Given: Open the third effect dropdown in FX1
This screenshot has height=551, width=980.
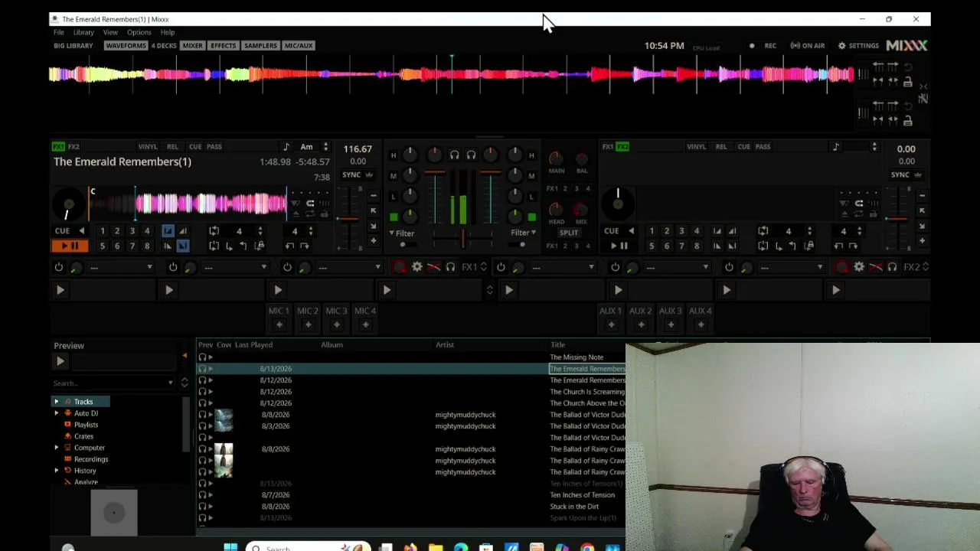Looking at the screenshot, I should [x=349, y=267].
